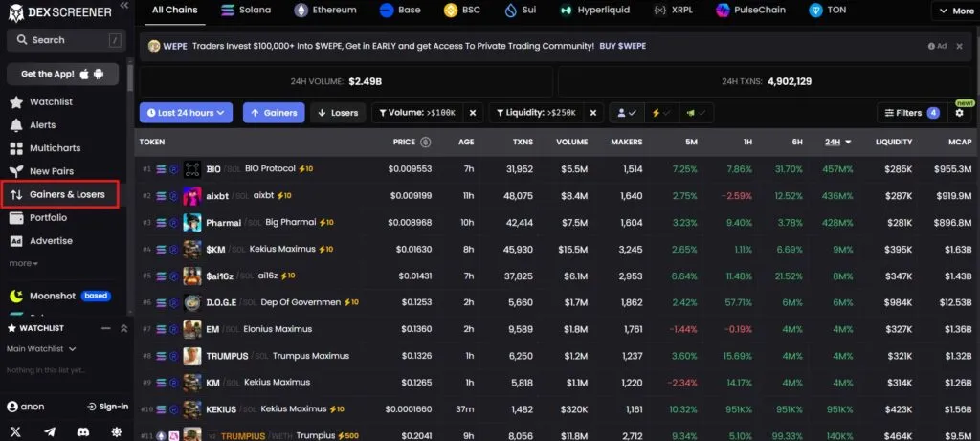The image size is (980, 441).
Task: Expand the More chains dropdown
Action: point(954,11)
